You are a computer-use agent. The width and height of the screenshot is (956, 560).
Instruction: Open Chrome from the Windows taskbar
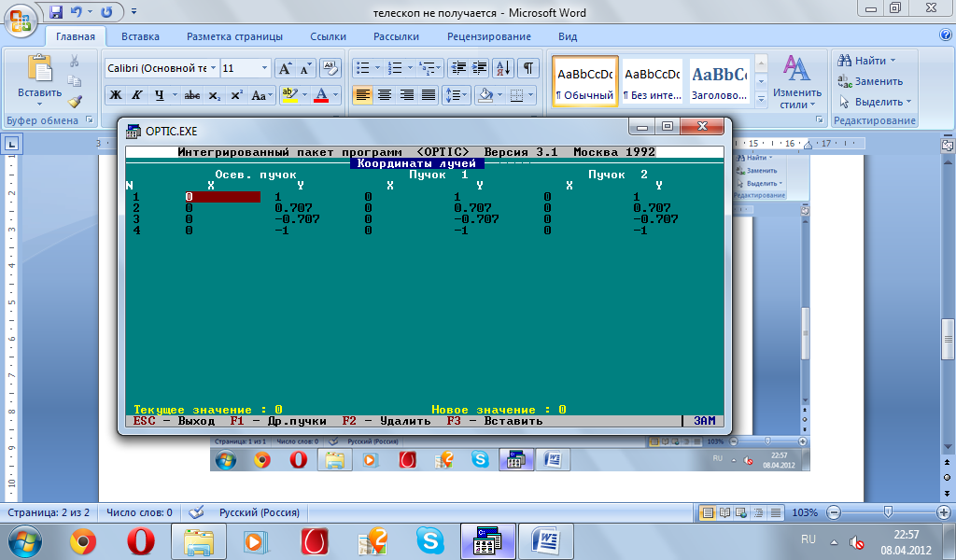83,540
